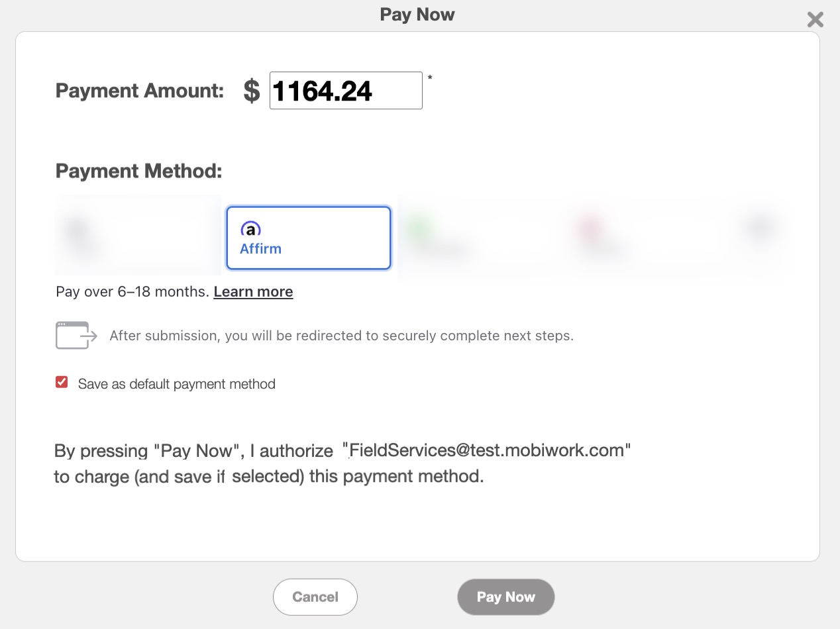The height and width of the screenshot is (629, 840).
Task: Close the Pay Now dialog with X
Action: 815,20
